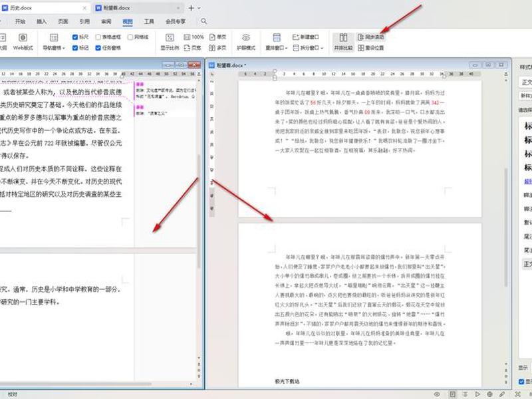Open the 显示比例 zoom ratio dialog

tap(170, 42)
